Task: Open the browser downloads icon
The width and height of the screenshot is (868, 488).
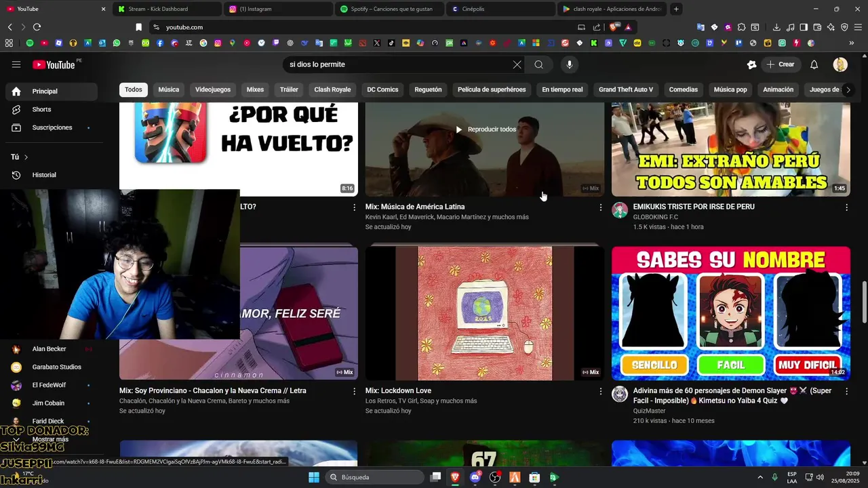Action: [x=776, y=27]
